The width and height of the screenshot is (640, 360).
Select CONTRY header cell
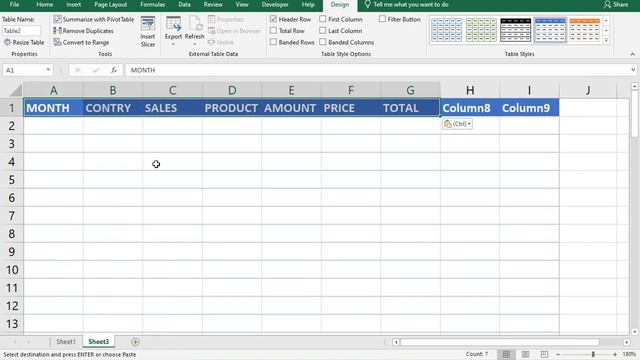[x=113, y=108]
